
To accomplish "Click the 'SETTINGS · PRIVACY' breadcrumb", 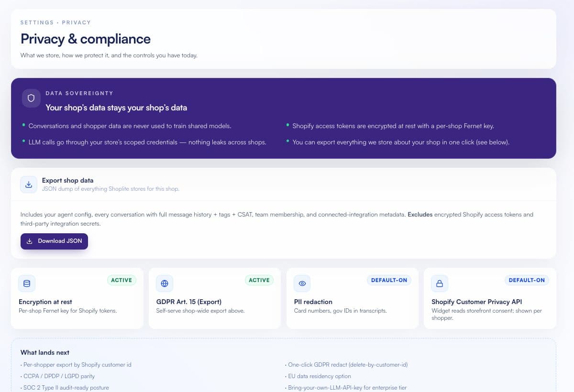I will pos(55,22).
